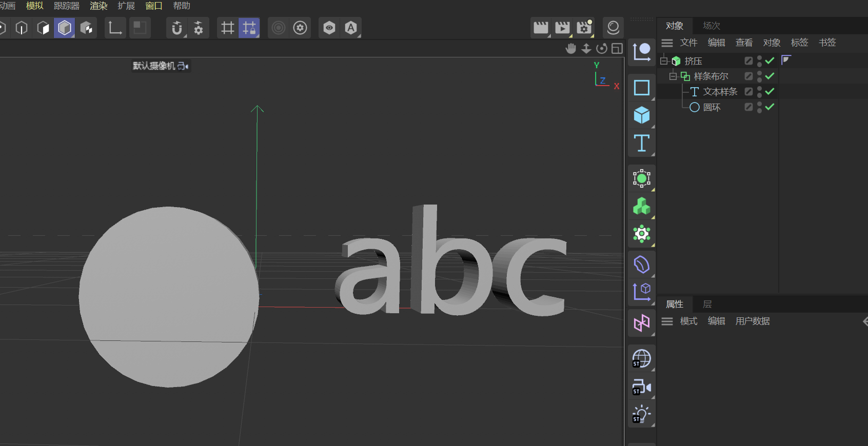868x446 pixels.
Task: Select the Text spline T tool
Action: tap(641, 143)
